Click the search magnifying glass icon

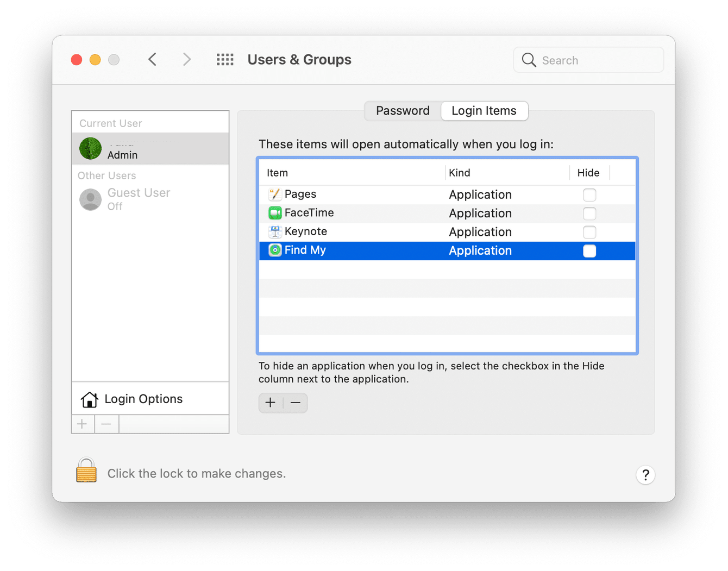point(529,60)
